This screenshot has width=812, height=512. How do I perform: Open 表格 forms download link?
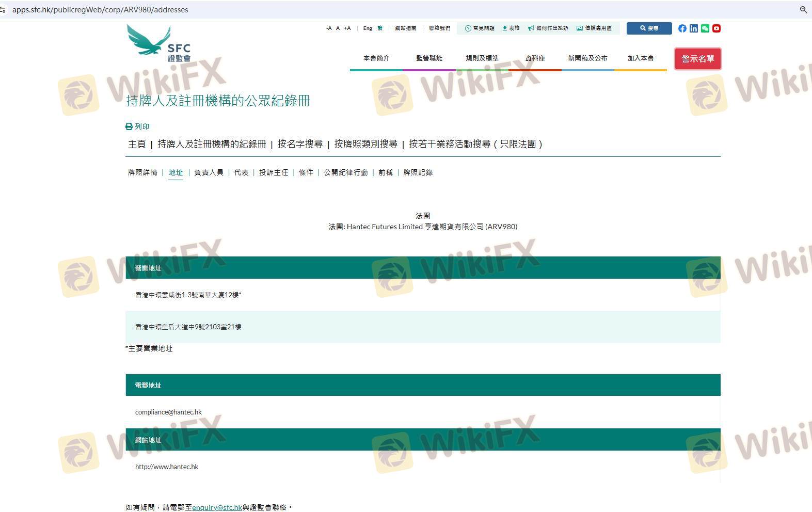(511, 28)
